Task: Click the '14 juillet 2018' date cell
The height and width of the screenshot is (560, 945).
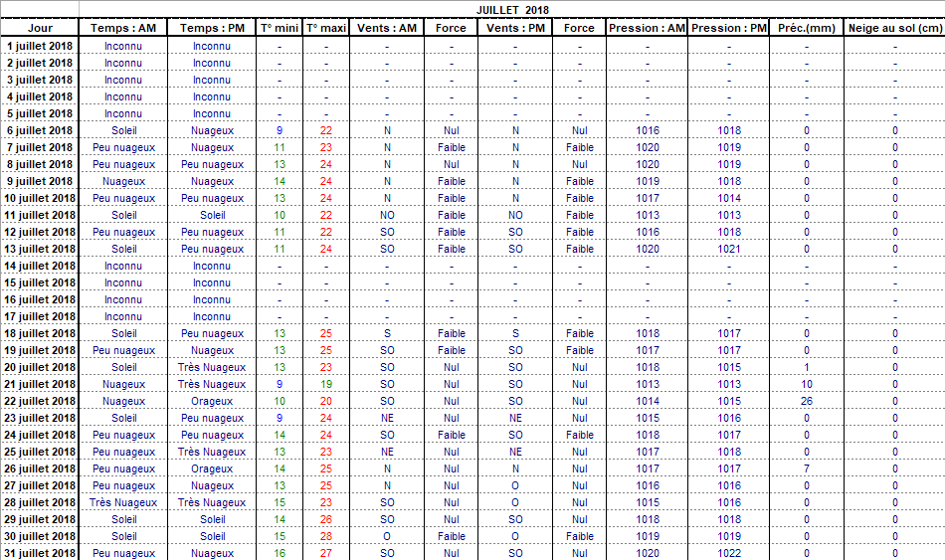Action: [40, 266]
